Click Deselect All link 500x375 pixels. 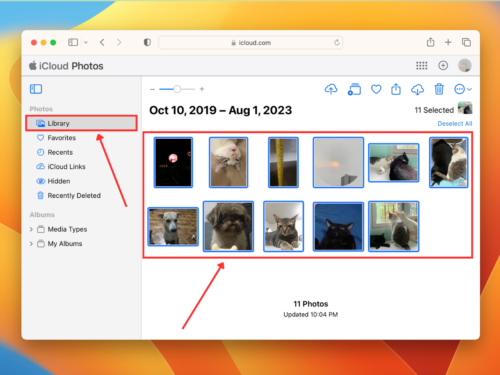pos(455,124)
